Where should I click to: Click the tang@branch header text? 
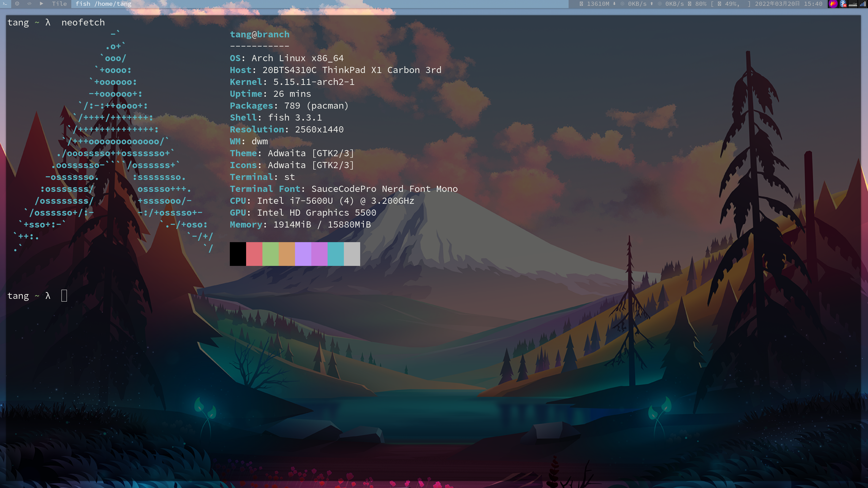point(260,34)
